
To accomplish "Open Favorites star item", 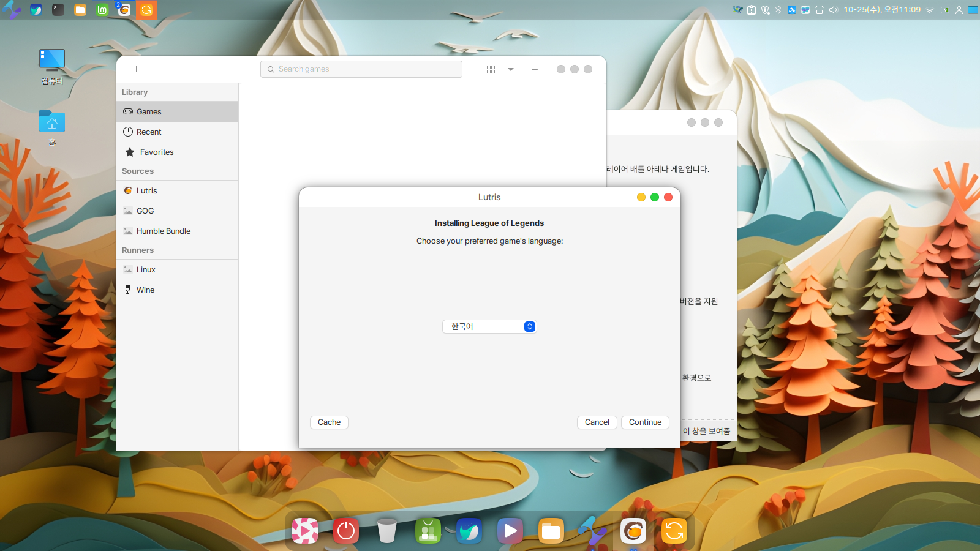I will tap(156, 152).
